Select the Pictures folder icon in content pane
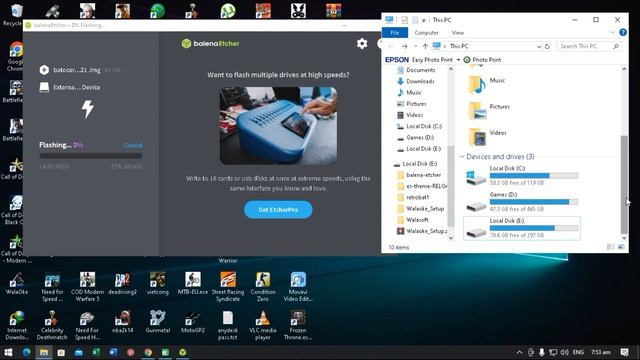The height and width of the screenshot is (360, 640). 477,110
